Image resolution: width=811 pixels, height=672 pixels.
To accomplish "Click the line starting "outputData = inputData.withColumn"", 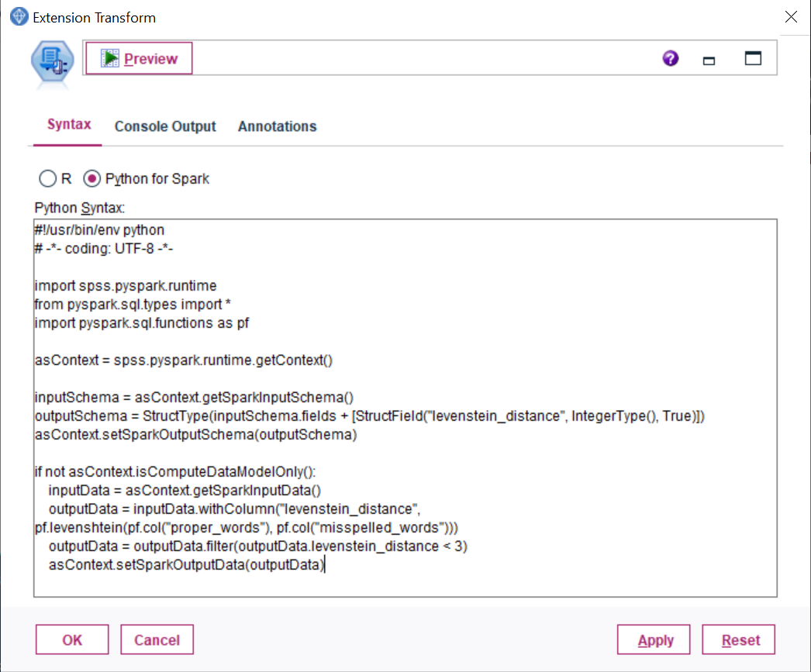I will pos(234,509).
